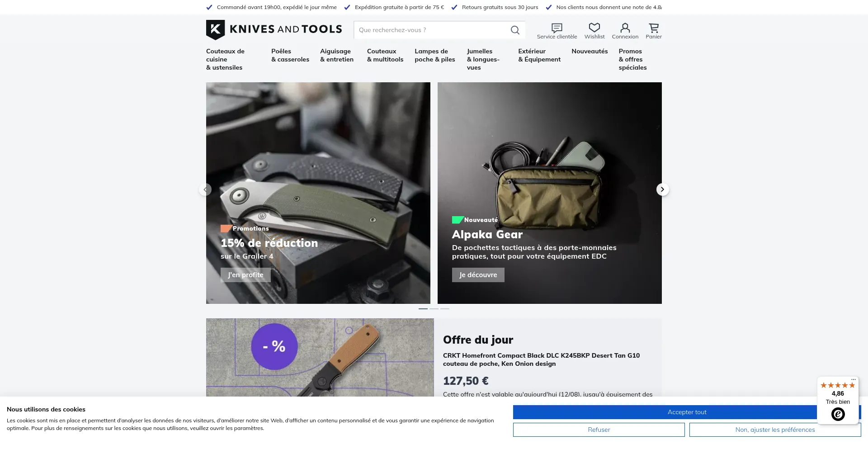Go to previous carousel slide arrow
Image resolution: width=868 pixels, height=449 pixels.
[x=205, y=189]
